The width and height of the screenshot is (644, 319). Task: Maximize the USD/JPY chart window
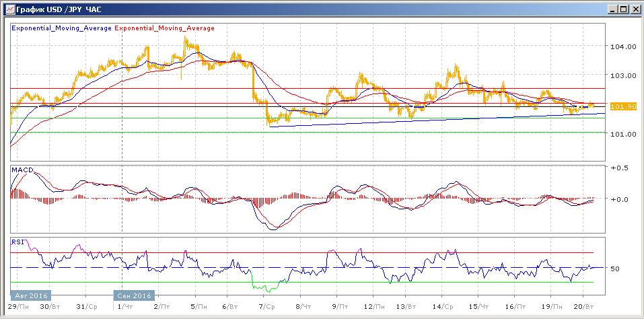pyautogui.click(x=623, y=9)
